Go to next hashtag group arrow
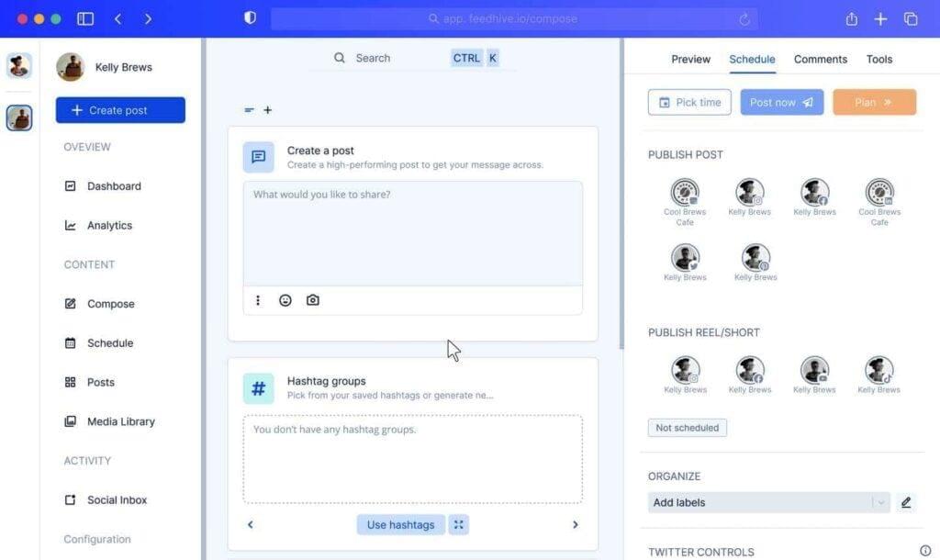The width and height of the screenshot is (940, 560). pos(575,524)
